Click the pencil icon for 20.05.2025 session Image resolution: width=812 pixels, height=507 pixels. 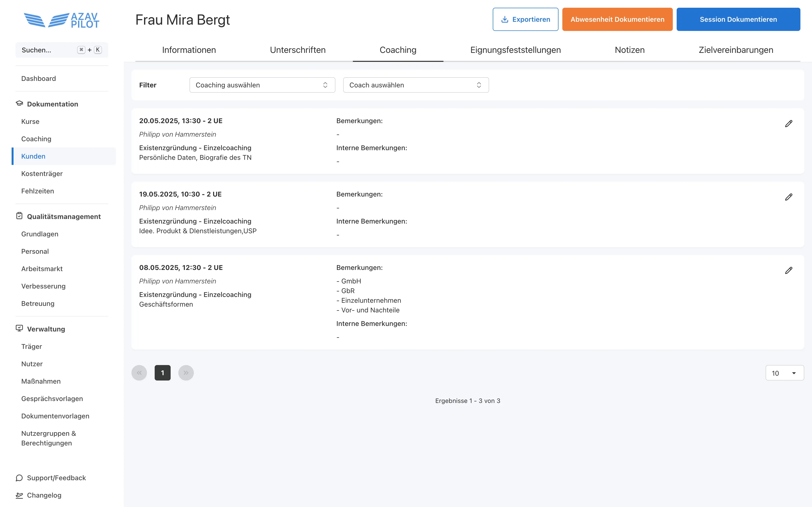789,124
